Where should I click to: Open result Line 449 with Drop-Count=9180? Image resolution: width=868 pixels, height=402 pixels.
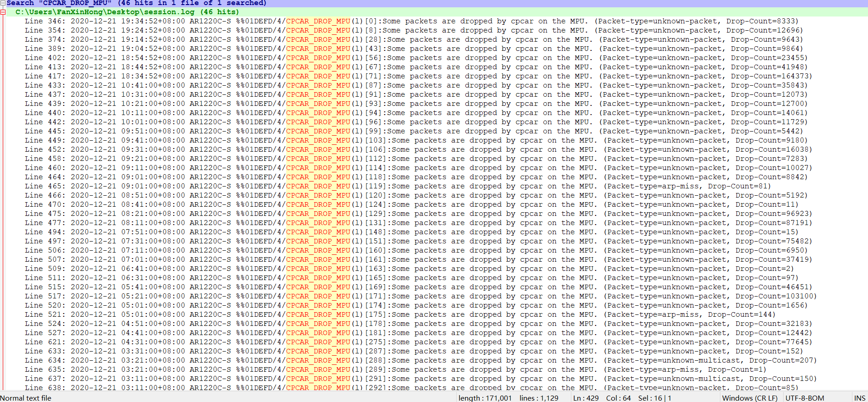(x=416, y=140)
